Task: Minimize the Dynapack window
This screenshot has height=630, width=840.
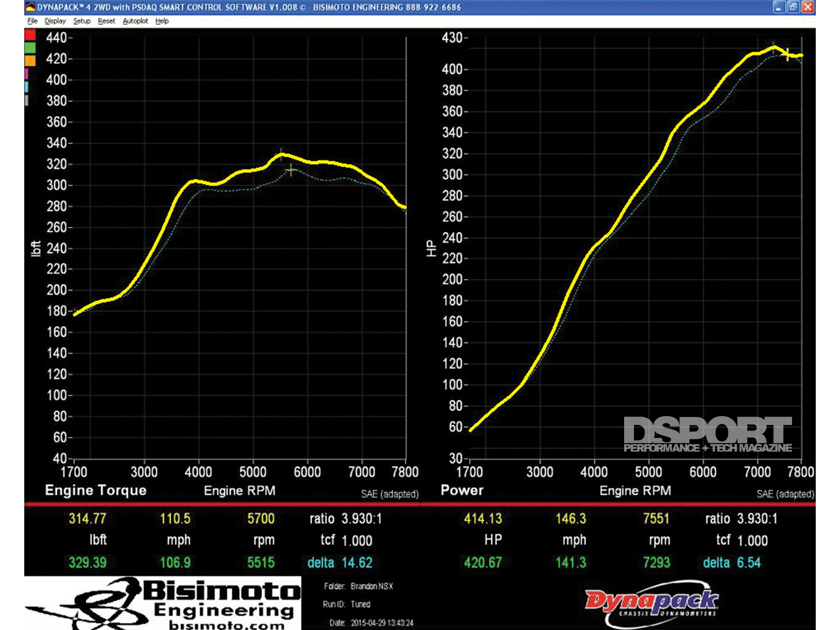Action: [779, 7]
